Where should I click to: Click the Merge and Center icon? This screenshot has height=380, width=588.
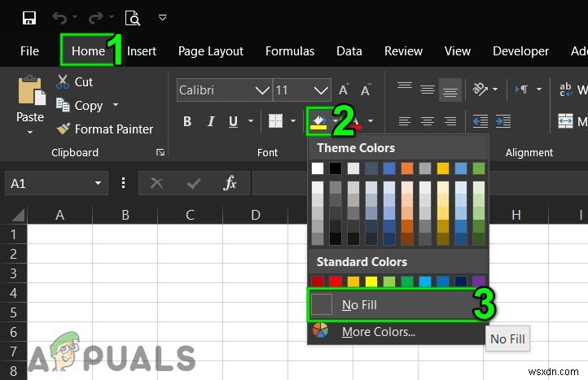(x=565, y=121)
